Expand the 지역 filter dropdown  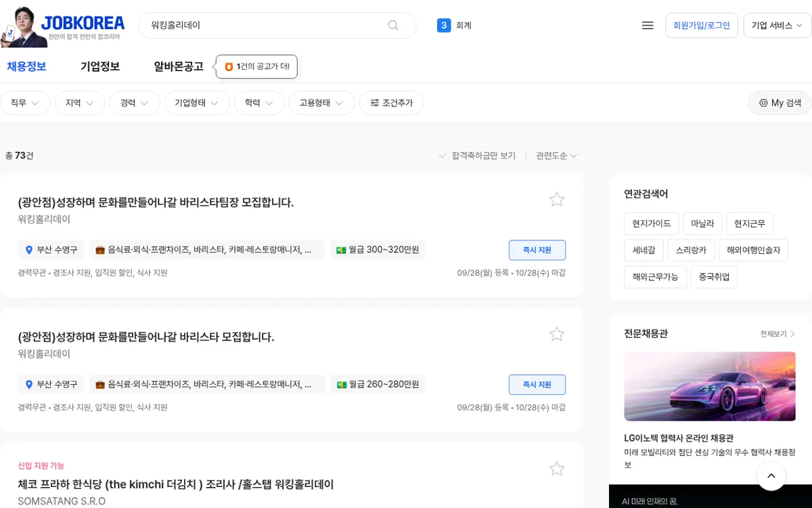pyautogui.click(x=80, y=103)
